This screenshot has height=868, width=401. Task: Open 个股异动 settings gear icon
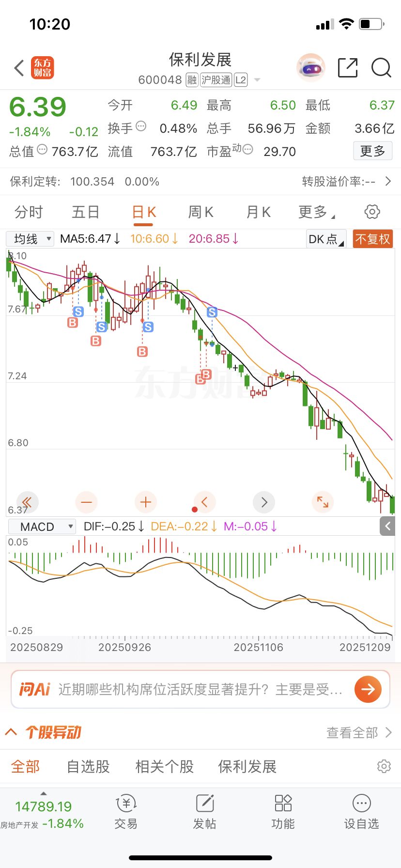pos(384,766)
